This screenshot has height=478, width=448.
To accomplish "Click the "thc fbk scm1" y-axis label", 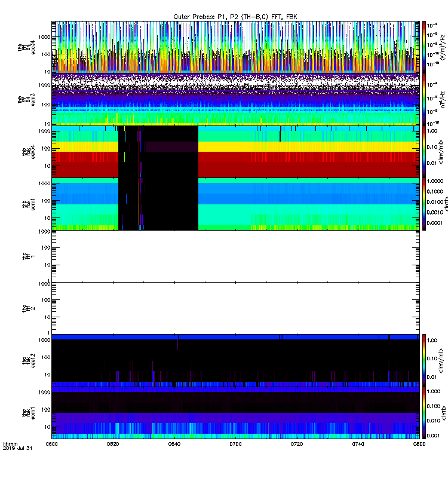I will 29,413.
